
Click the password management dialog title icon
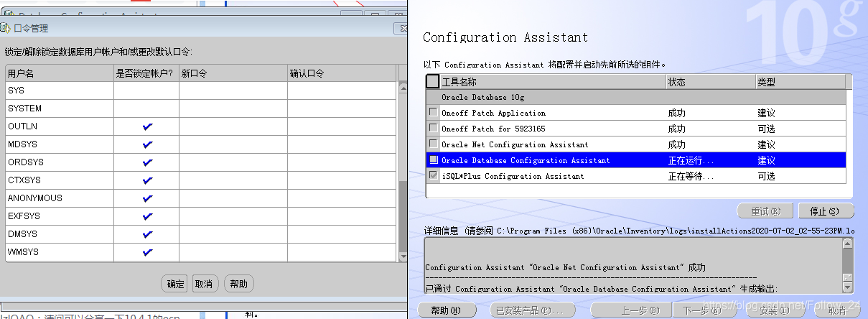6,28
